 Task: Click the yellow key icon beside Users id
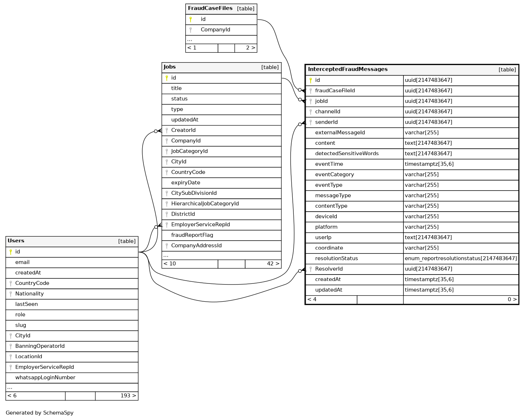coord(11,252)
